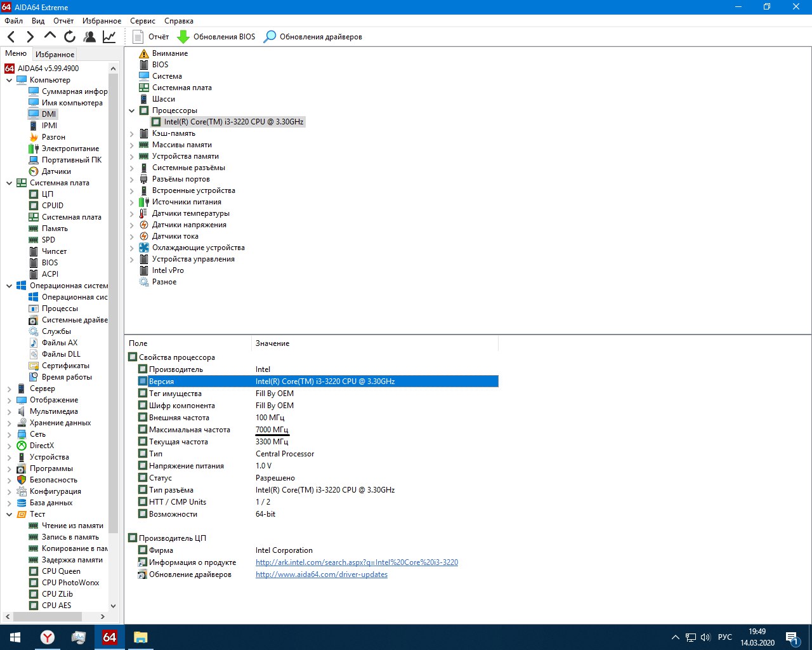
Task: Click the РУС language indicator
Action: [x=725, y=637]
